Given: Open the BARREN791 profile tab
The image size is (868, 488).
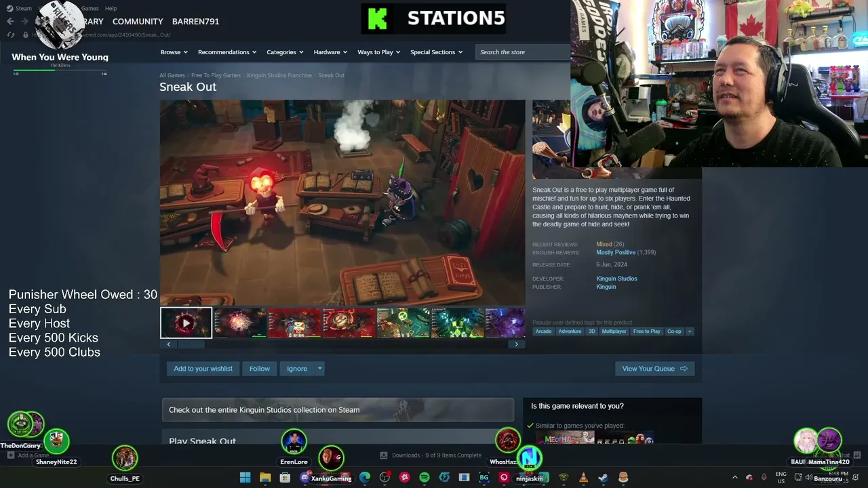Looking at the screenshot, I should point(195,21).
